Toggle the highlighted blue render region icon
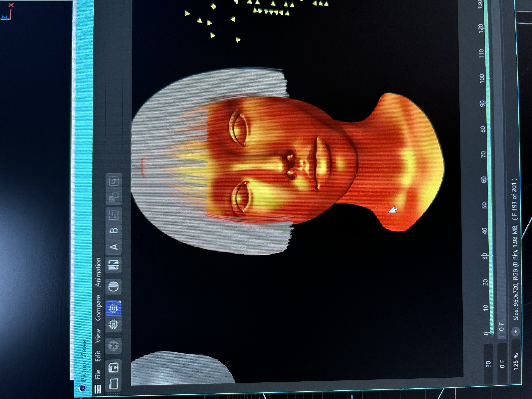Image resolution: width=532 pixels, height=399 pixels. [x=113, y=308]
